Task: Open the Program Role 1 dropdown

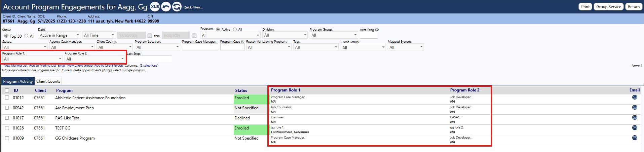Action: click(x=32, y=59)
